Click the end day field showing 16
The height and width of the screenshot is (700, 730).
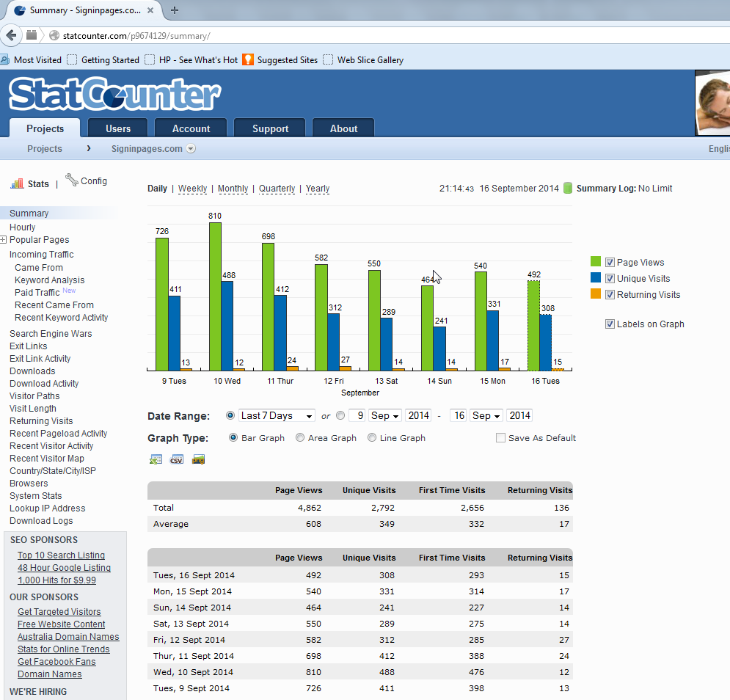pyautogui.click(x=458, y=415)
